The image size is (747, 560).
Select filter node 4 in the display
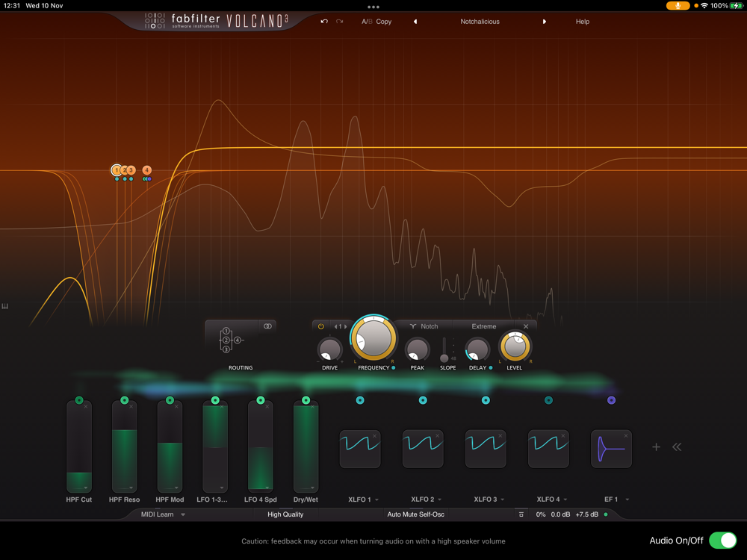(x=146, y=170)
